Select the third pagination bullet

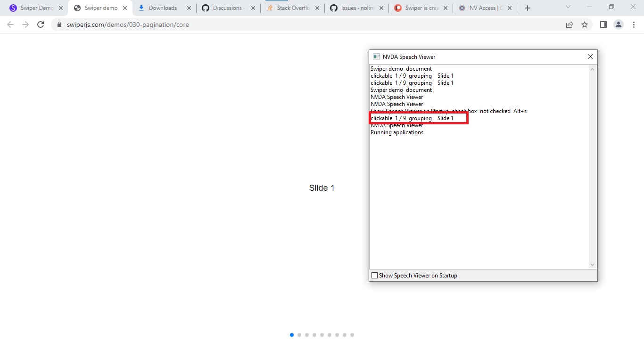coord(306,334)
